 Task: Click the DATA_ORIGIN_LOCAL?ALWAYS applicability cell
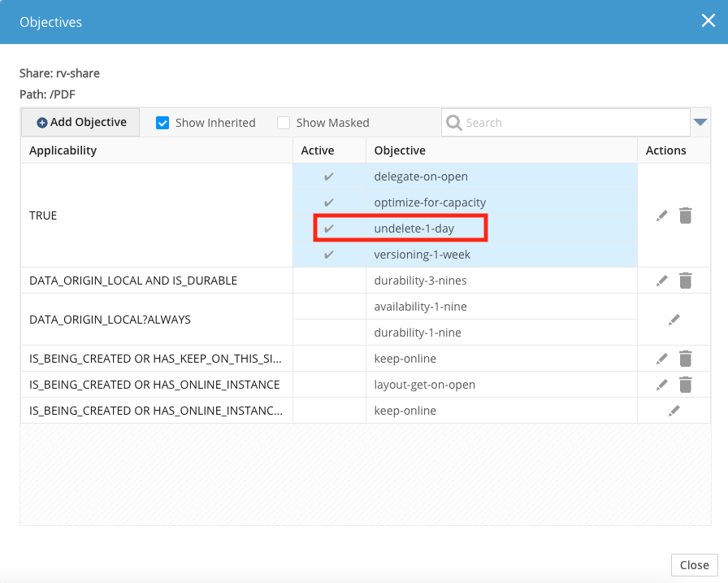tap(157, 320)
